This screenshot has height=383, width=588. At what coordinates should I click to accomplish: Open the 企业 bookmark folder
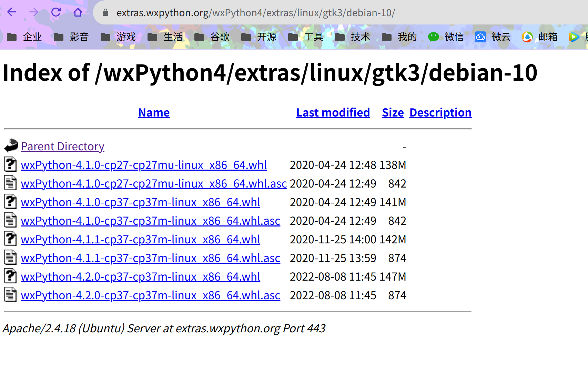pyautogui.click(x=24, y=37)
